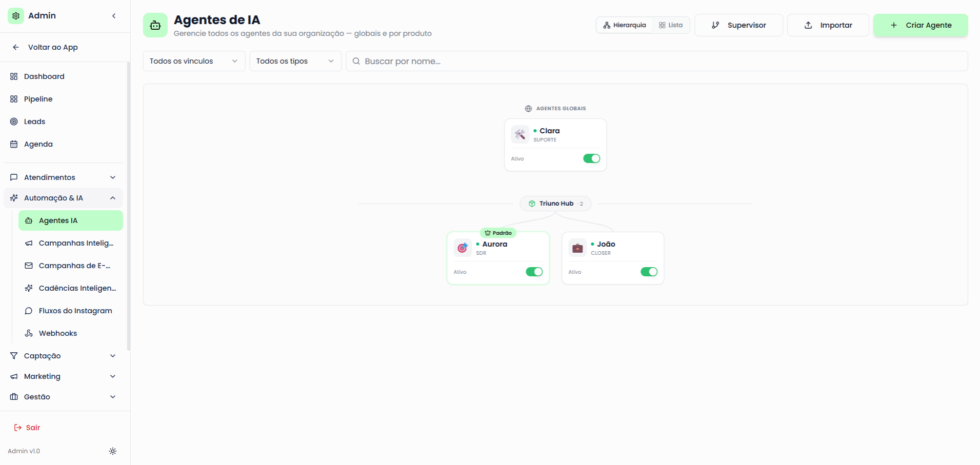This screenshot has width=980, height=465.
Task: Expand the Captação menu section
Action: pos(64,356)
